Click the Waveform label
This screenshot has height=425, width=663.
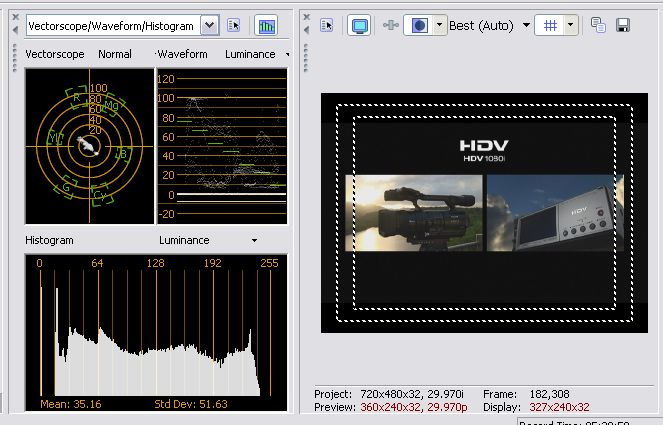click(x=183, y=54)
